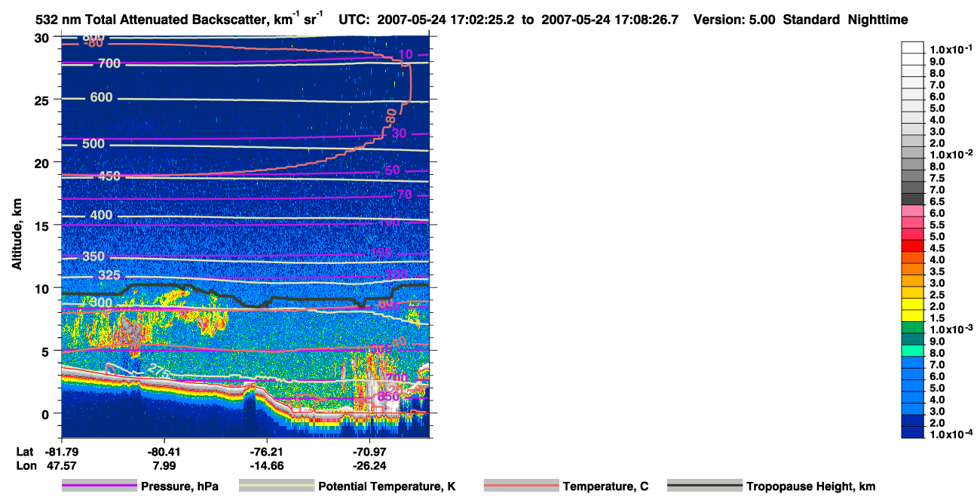This screenshot has width=980, height=503.
Task: Select the "Tropopause Height, km" legend label
Action: pos(810,486)
